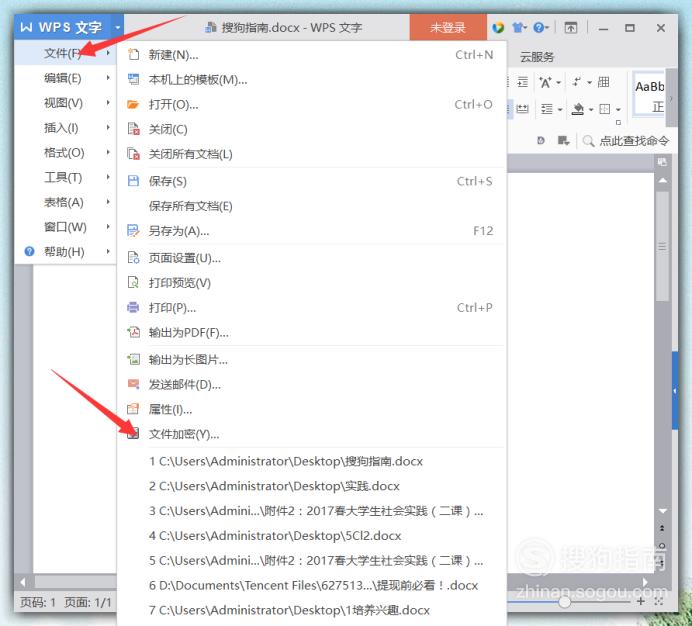Expand the 表格(A) submenu
692x626 pixels.
tap(65, 202)
